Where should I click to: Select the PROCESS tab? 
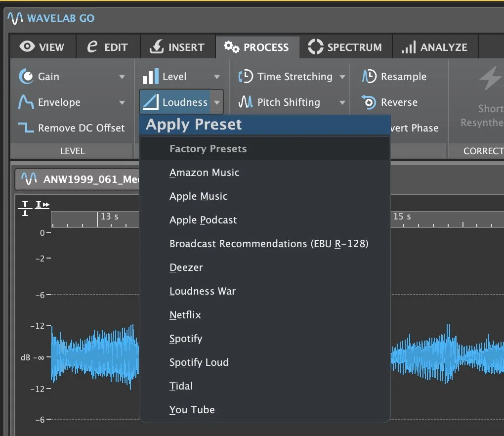257,47
